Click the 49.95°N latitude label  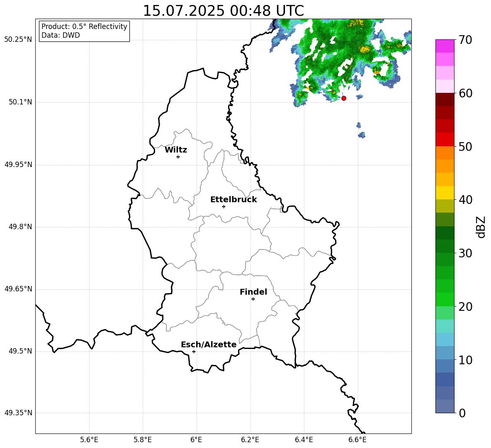(x=18, y=165)
